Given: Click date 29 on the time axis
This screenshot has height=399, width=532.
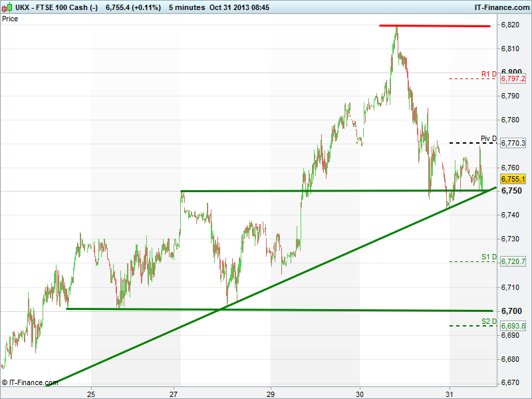Looking at the screenshot, I should 271,394.
